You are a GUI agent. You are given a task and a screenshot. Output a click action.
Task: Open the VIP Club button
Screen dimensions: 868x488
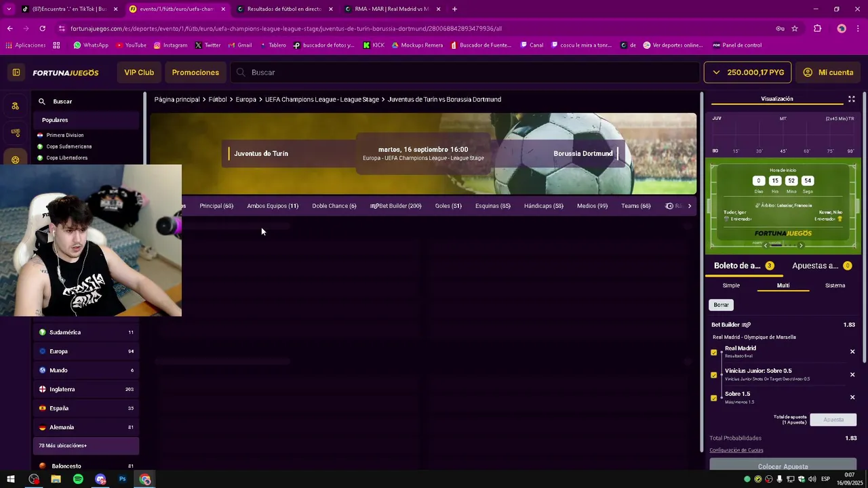(139, 73)
